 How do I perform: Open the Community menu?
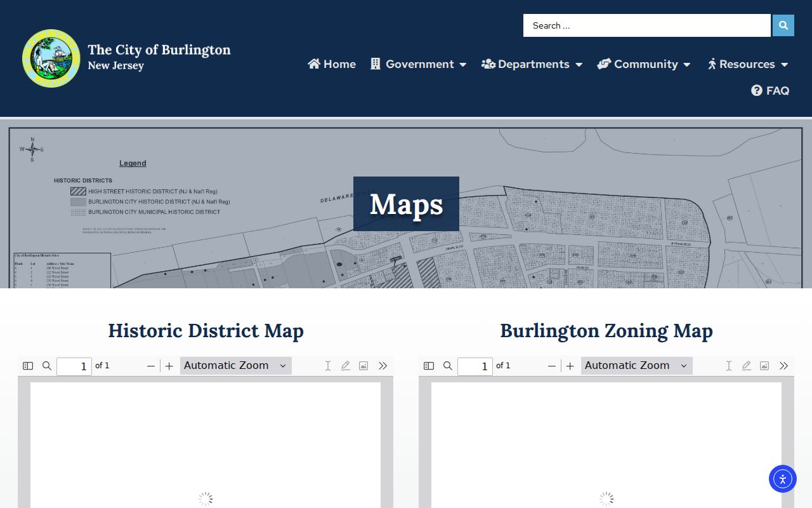click(x=644, y=64)
